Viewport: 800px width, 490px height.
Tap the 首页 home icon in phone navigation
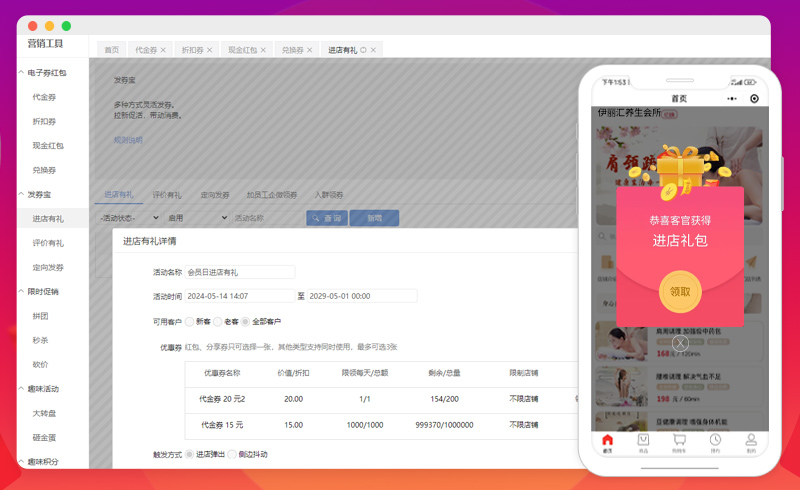(x=607, y=442)
